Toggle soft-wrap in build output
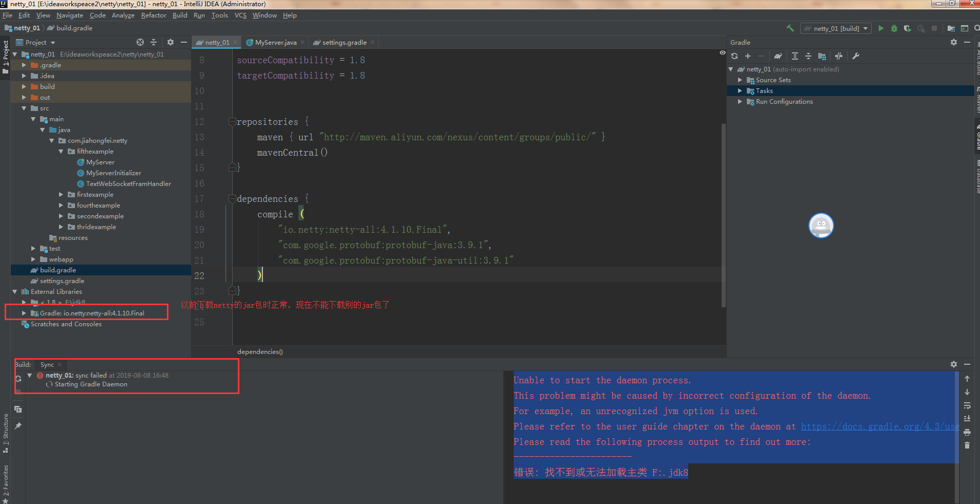The image size is (980, 504). tap(967, 405)
